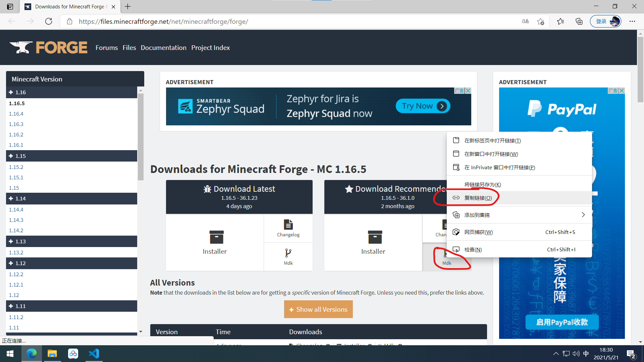Image resolution: width=644 pixels, height=362 pixels.
Task: Toggle favorite with the address bar star
Action: 541,21
